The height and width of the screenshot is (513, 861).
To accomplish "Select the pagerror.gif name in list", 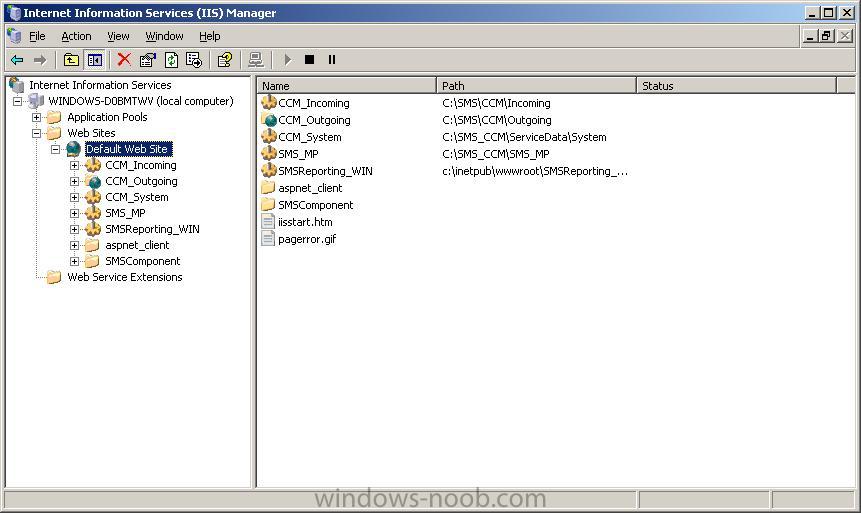I will [x=307, y=239].
